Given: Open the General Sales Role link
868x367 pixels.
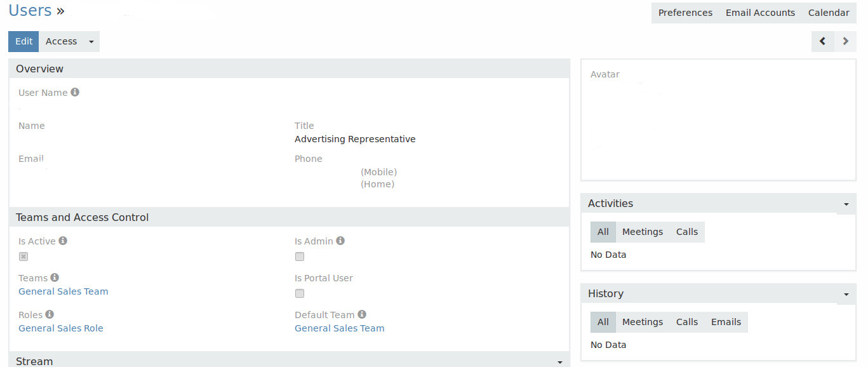Looking at the screenshot, I should click(61, 329).
